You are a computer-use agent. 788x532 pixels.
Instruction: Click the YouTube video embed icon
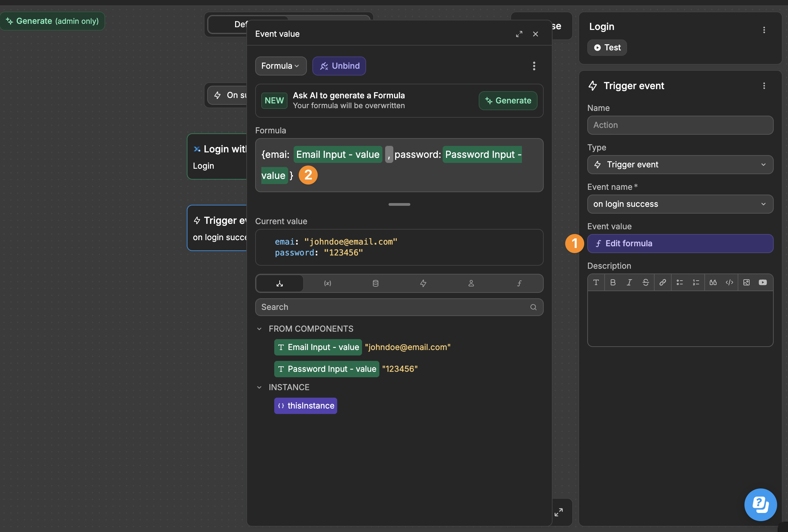pos(762,282)
